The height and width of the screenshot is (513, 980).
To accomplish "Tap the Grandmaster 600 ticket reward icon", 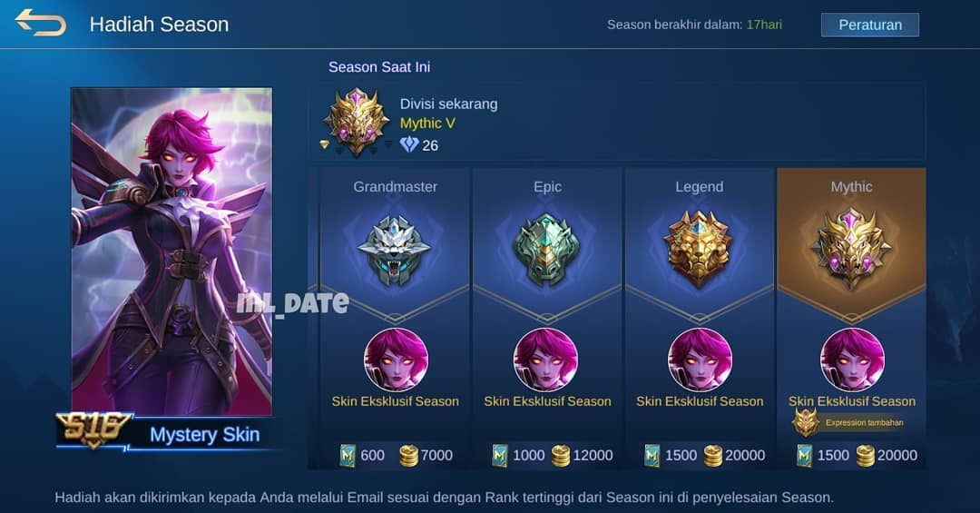I will [x=348, y=456].
